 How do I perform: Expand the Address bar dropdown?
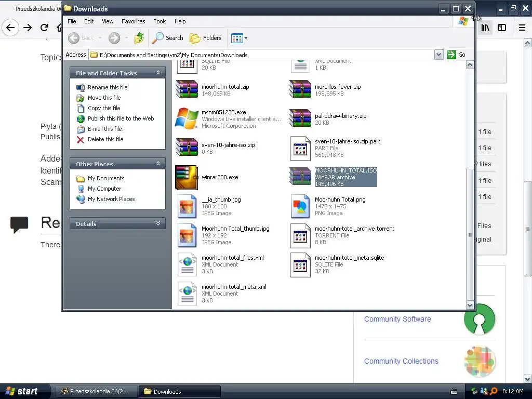coord(438,54)
